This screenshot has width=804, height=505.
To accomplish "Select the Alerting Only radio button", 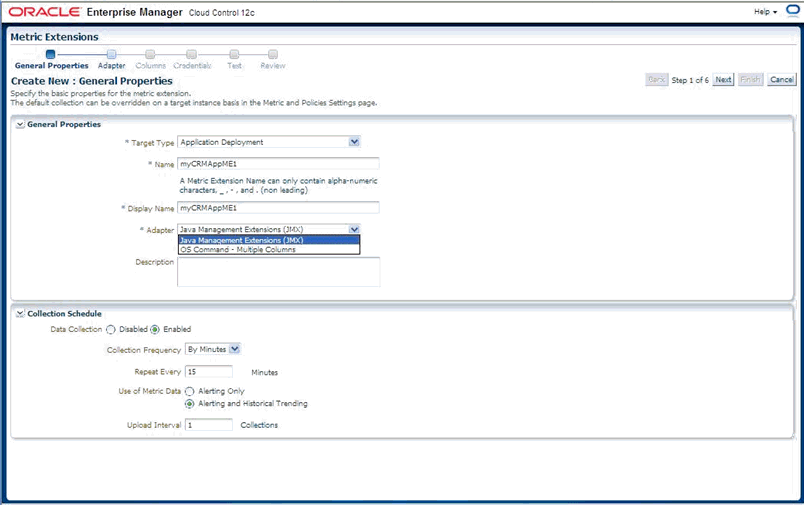I will tap(190, 391).
